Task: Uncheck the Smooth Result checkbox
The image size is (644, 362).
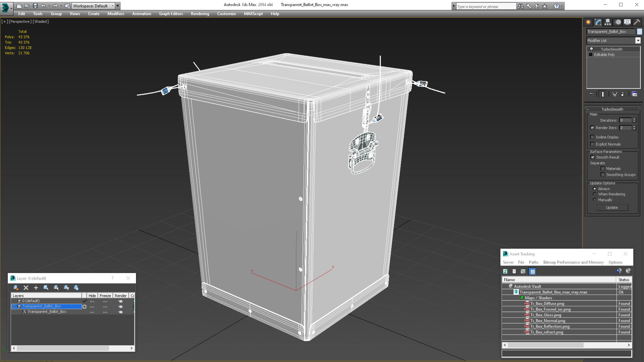Action: (x=593, y=157)
